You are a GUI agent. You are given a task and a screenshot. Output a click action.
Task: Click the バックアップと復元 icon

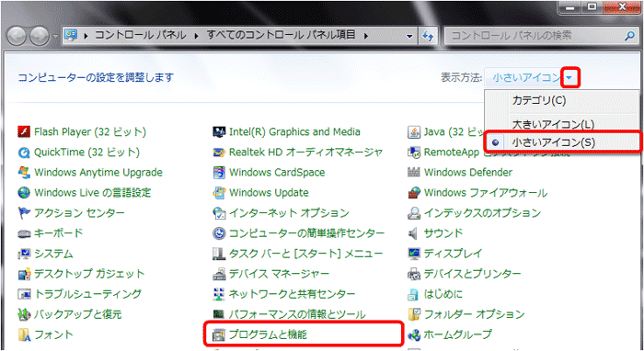[24, 314]
